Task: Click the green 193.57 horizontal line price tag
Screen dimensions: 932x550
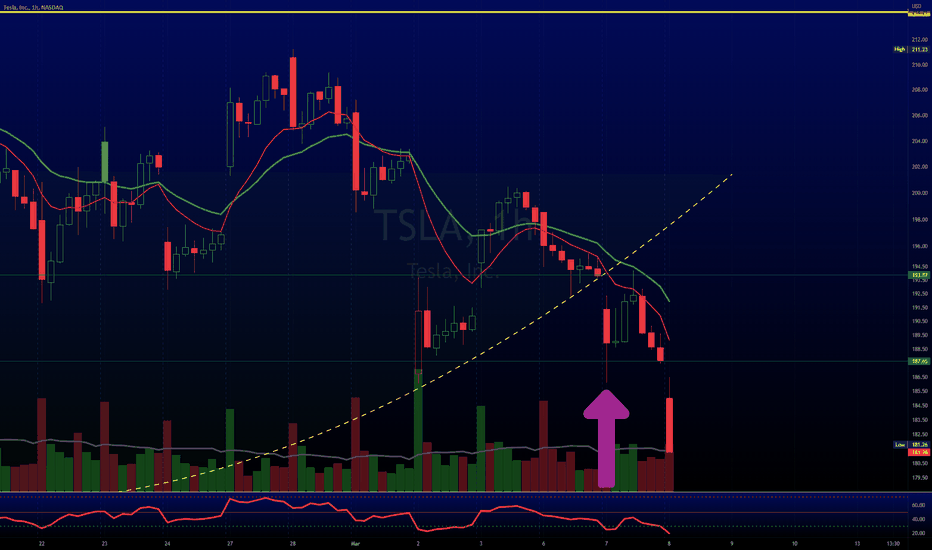Action: point(920,275)
